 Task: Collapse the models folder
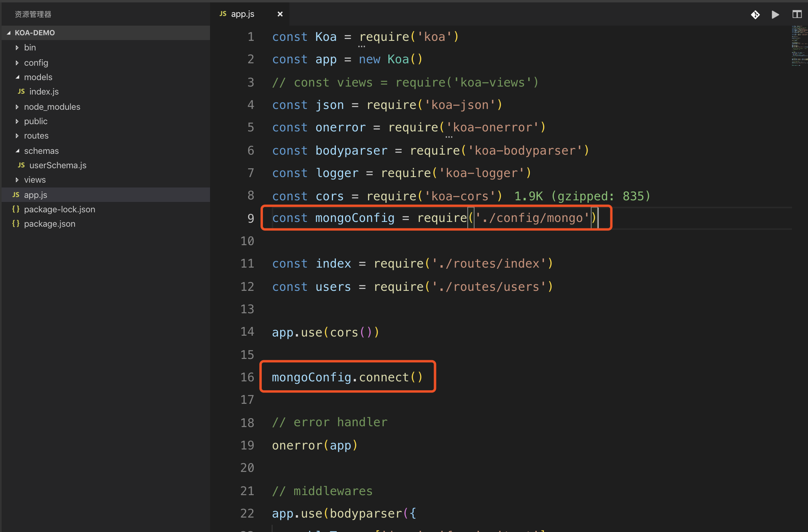click(17, 77)
